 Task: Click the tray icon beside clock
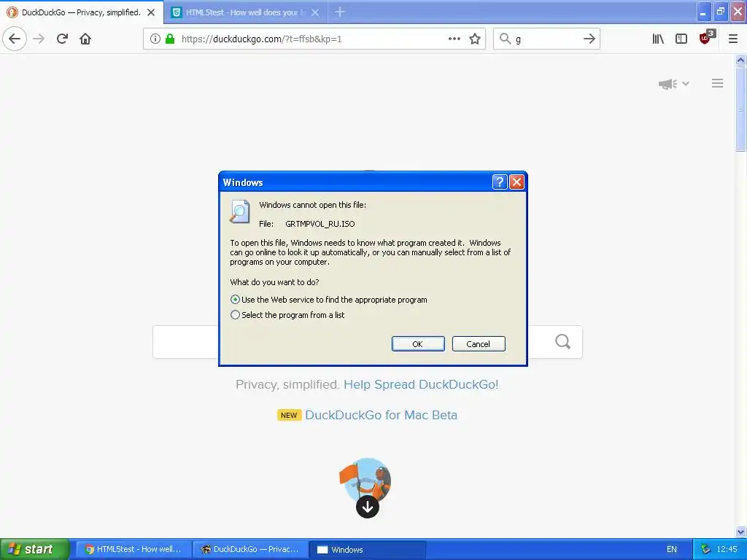click(705, 549)
